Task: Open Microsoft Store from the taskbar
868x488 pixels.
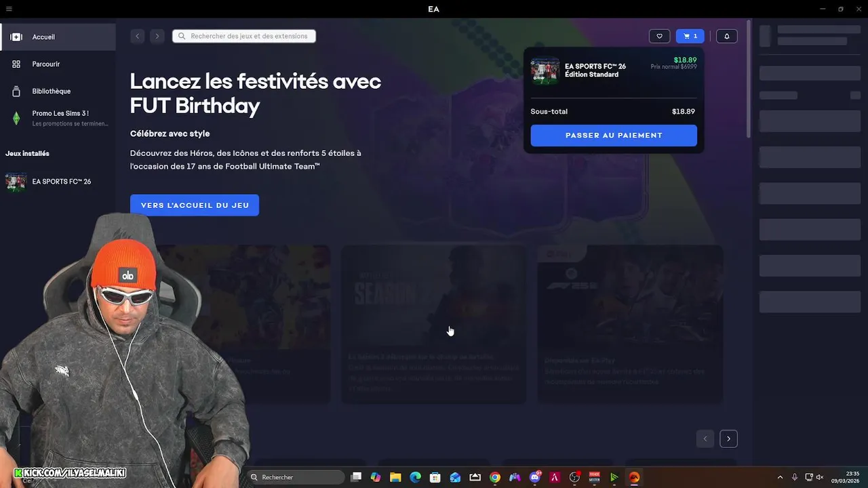Action: pyautogui.click(x=435, y=477)
